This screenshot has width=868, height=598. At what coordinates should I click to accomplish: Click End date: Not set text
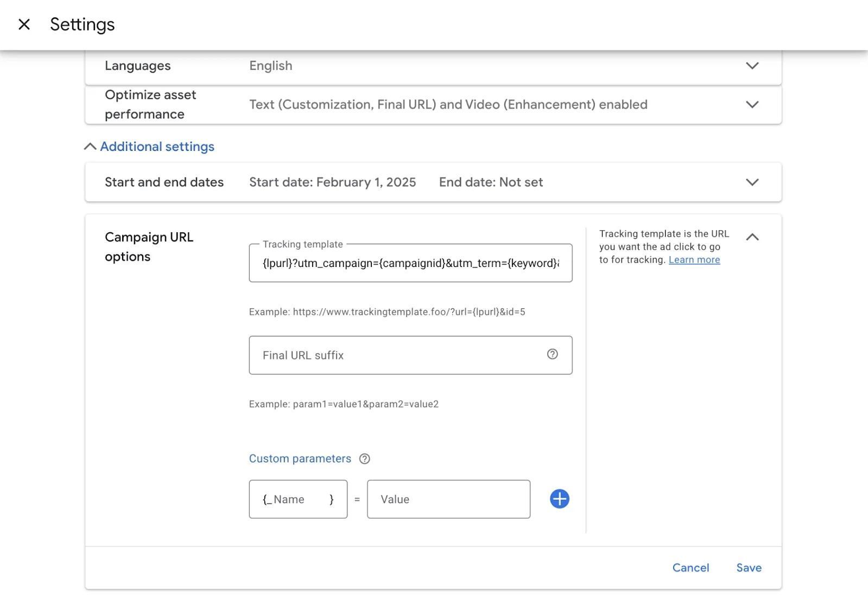click(491, 182)
